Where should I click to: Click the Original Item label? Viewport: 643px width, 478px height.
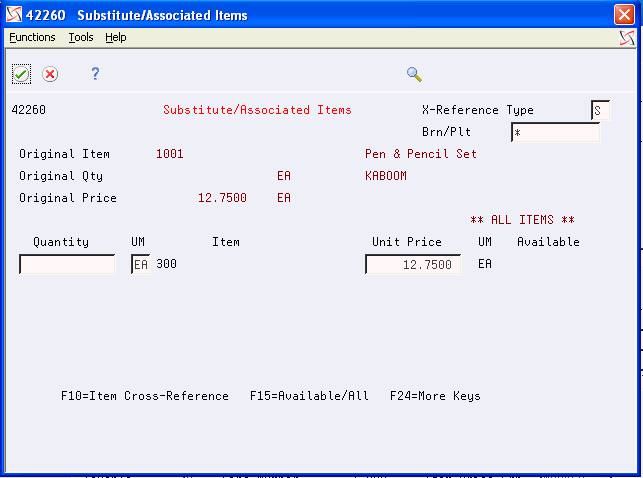click(x=64, y=154)
